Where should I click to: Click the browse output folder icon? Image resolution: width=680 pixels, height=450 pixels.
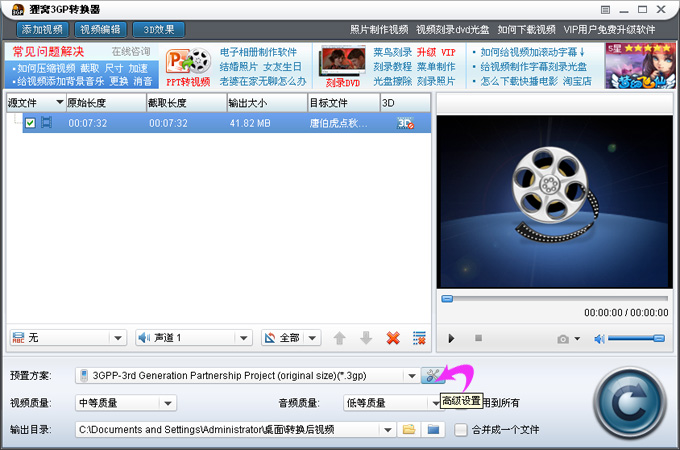(x=409, y=430)
